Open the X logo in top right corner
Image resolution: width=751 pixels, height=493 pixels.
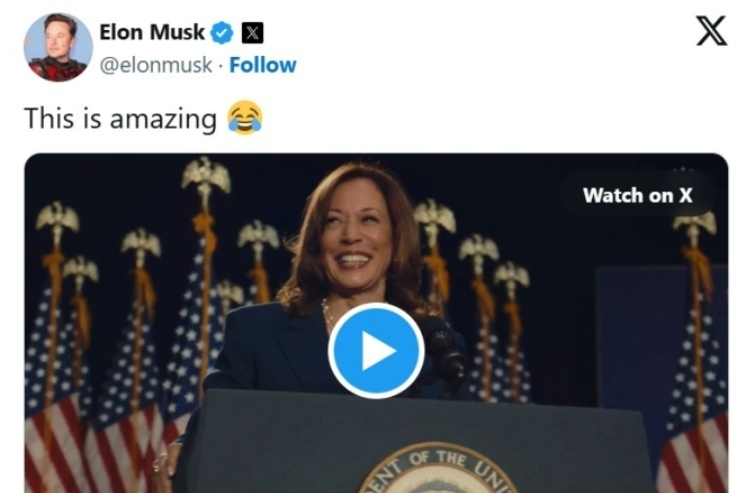pos(711,31)
